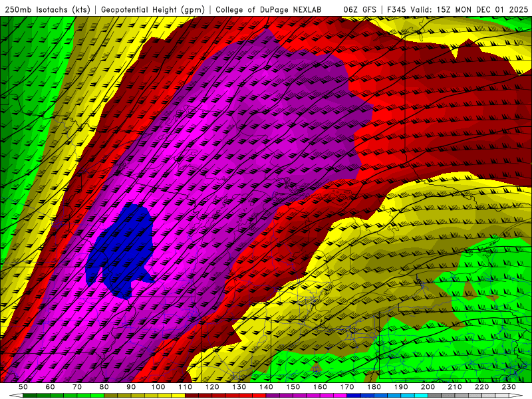Click the 100 value on the legend

coord(158,387)
